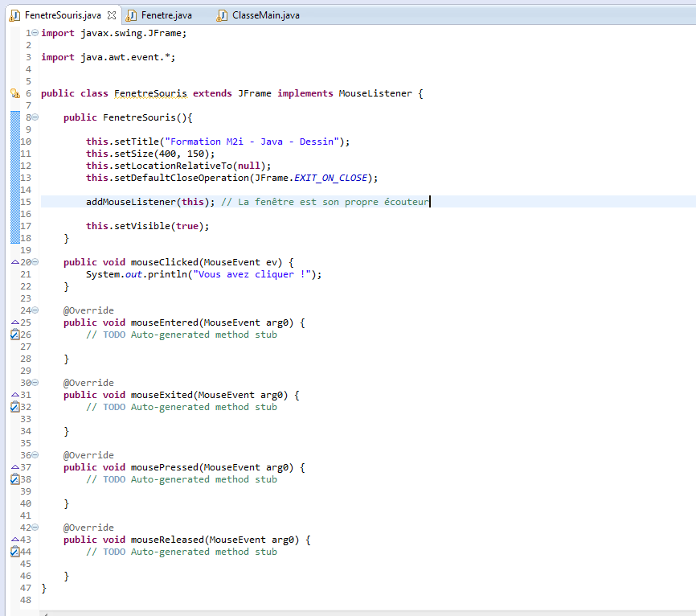Click the TODO task marker on line 38
696x616 pixels.
(14, 479)
